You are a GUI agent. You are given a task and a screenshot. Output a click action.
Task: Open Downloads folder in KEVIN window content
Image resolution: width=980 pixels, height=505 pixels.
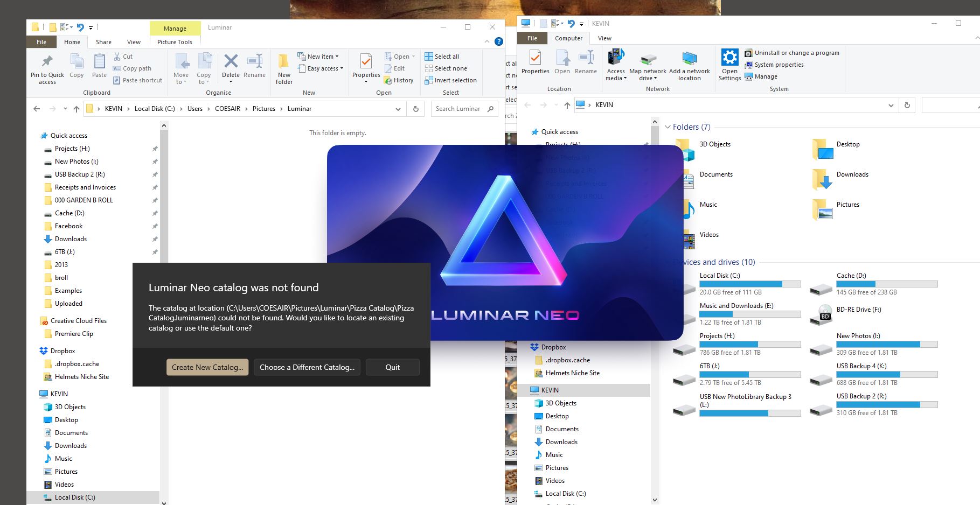840,179
